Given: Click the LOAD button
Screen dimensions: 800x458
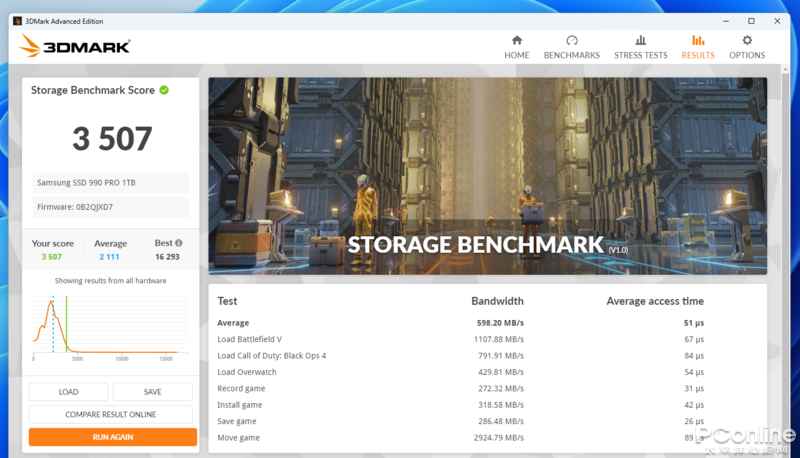Looking at the screenshot, I should (68, 392).
